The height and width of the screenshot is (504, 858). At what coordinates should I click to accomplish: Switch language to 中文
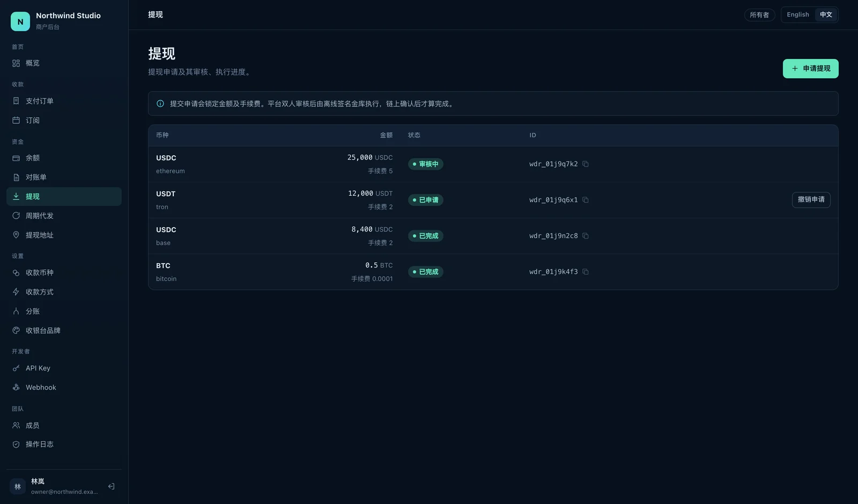click(x=826, y=15)
